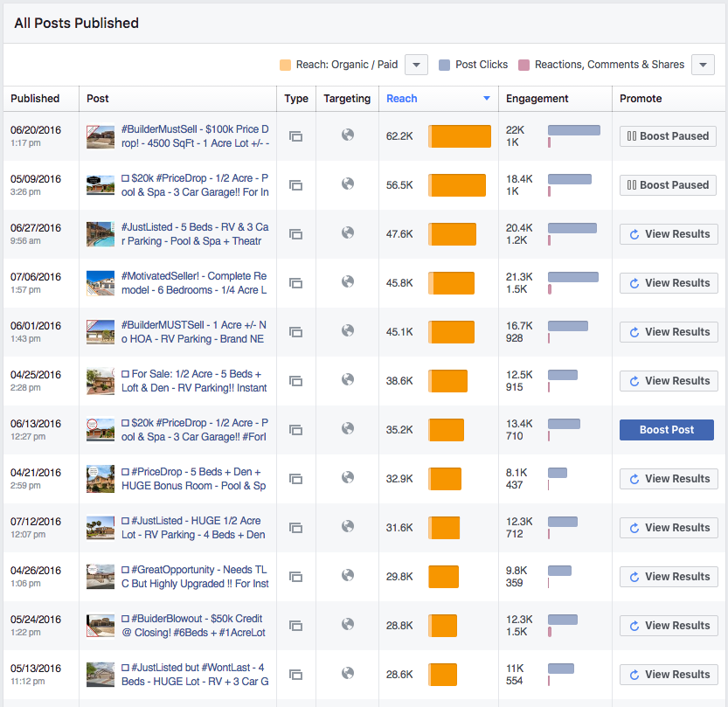Click the 56.5K reach bar
The image size is (728, 707).
pos(457,185)
